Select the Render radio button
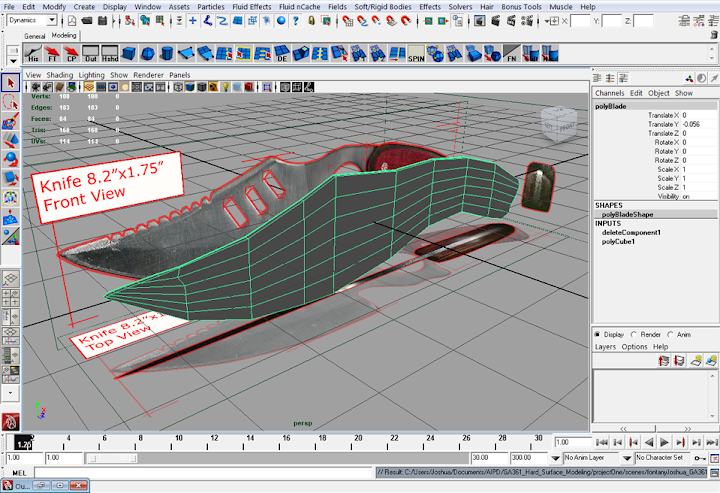The image size is (720, 493). 633,335
